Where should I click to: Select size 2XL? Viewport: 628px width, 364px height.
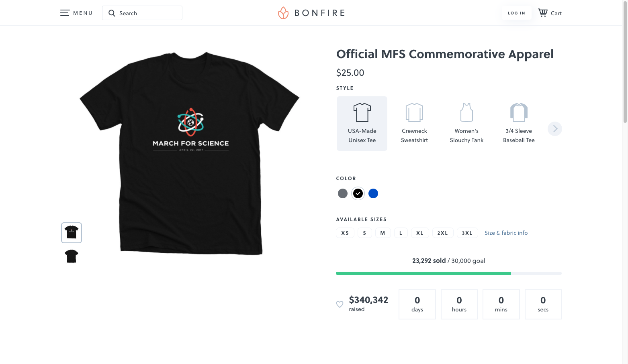pos(443,233)
